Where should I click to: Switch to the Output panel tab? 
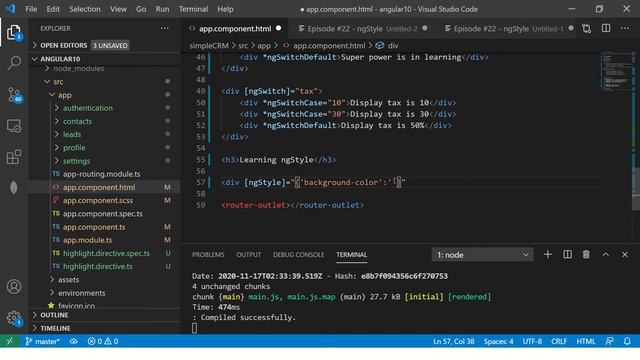pos(248,255)
